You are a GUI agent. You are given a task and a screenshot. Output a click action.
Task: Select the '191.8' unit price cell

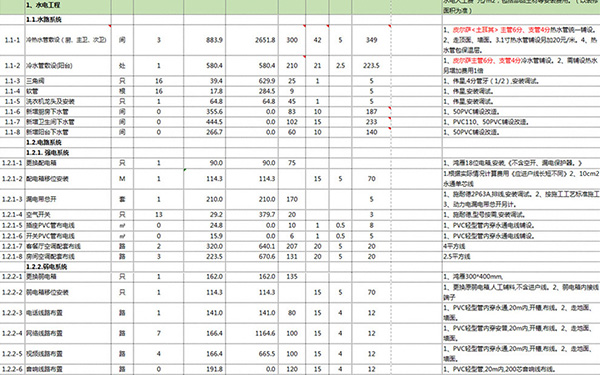coord(204,370)
